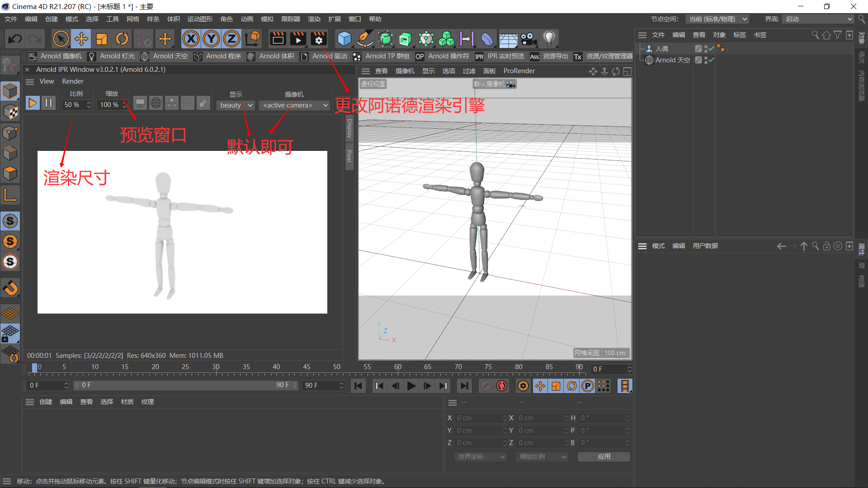Toggle enable checkmark for Arnold 天空
Viewport: 868px width, 488px height.
coord(712,60)
